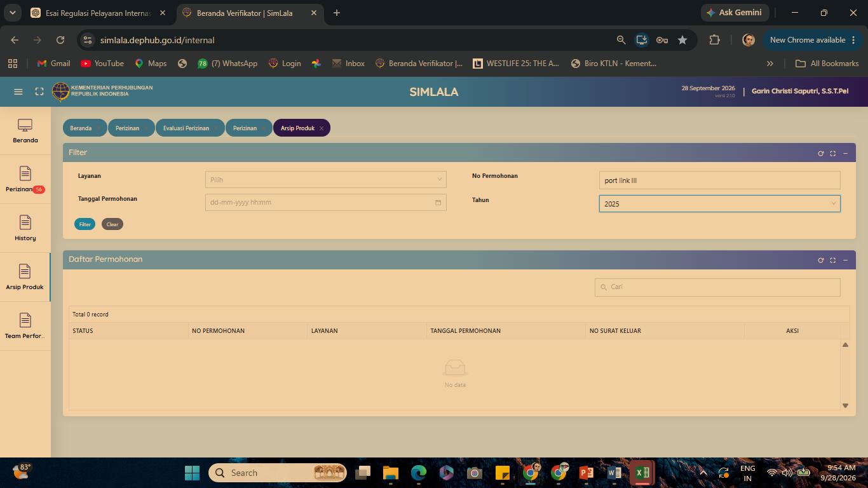868x488 pixels.
Task: Toggle fullscreen icon in SIMLALA header
Action: pyautogui.click(x=39, y=91)
